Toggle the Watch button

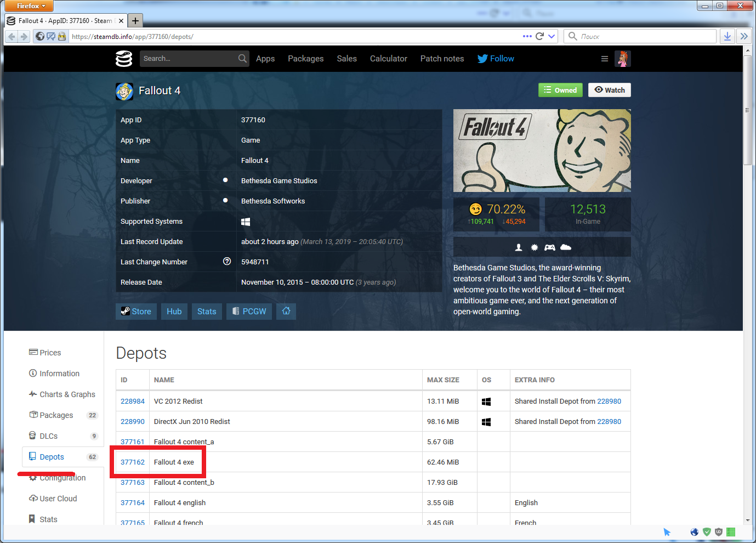(610, 90)
